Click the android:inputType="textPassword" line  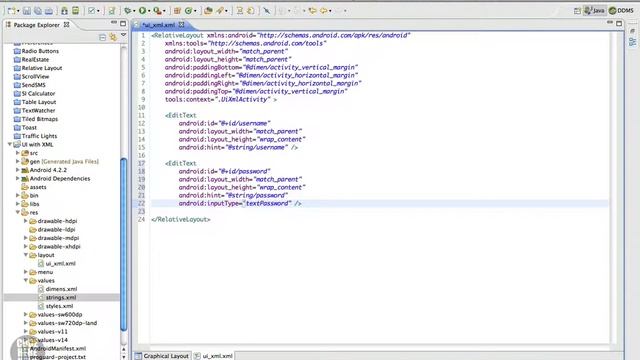tap(240, 203)
